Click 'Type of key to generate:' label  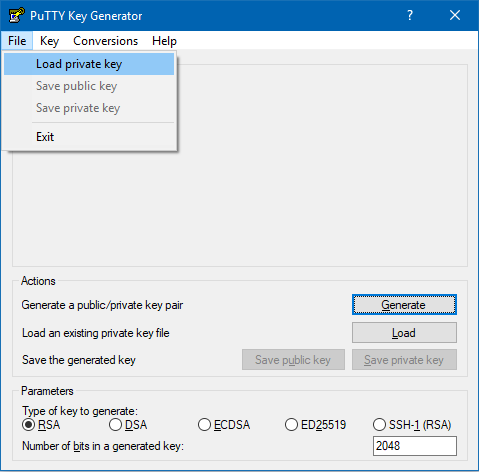pos(80,411)
